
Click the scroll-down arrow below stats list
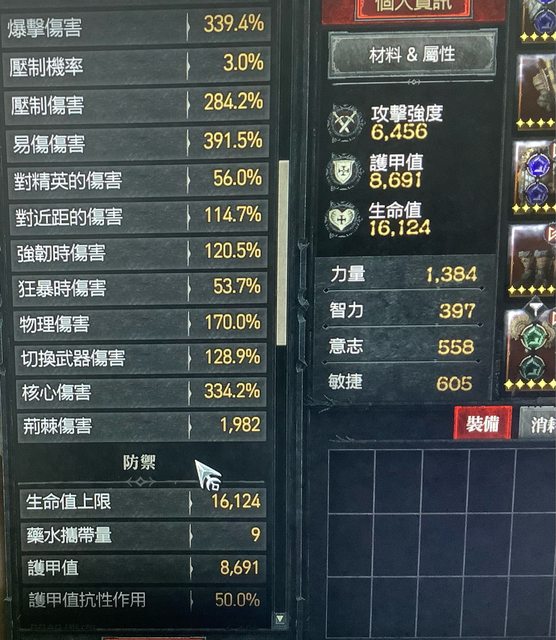[x=280, y=619]
